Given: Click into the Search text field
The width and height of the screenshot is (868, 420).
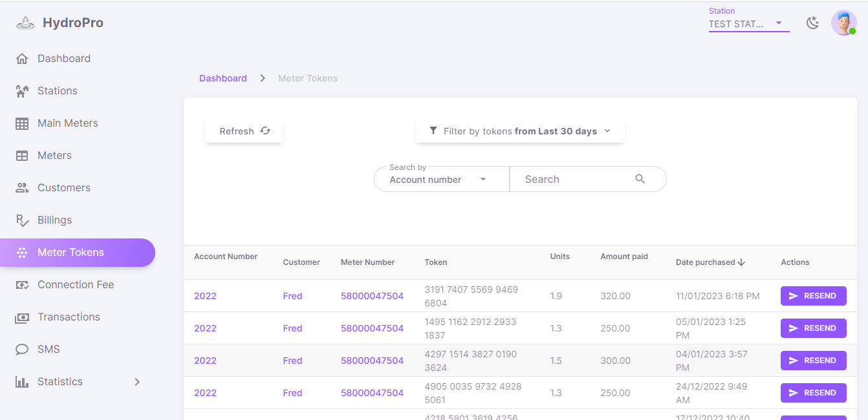Looking at the screenshot, I should tap(572, 180).
